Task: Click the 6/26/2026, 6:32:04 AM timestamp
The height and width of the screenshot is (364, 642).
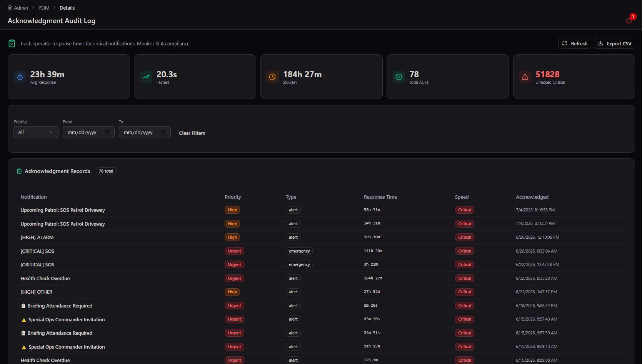Action: [x=537, y=251]
